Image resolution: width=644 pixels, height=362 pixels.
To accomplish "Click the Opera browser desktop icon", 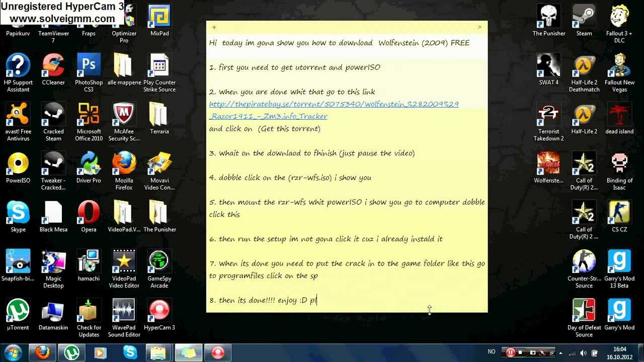I will click(89, 217).
